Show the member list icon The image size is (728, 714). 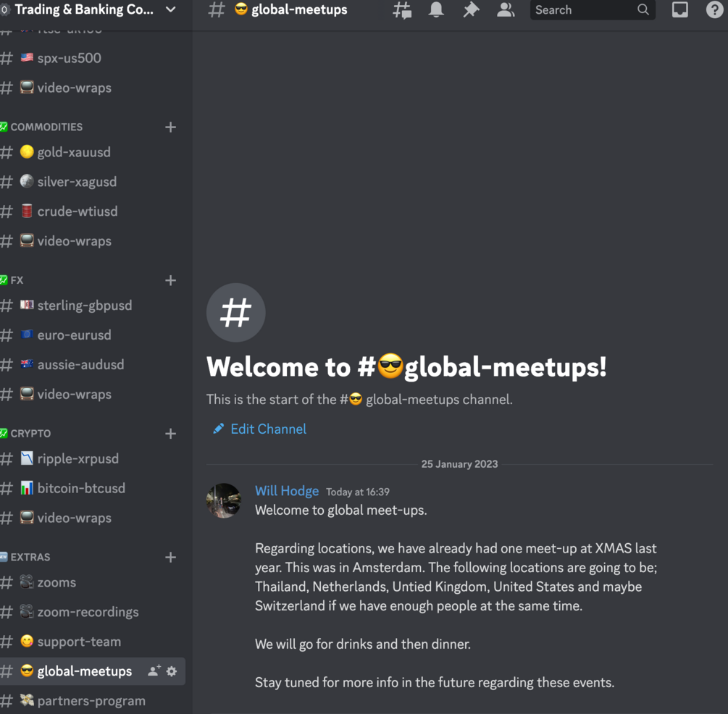(x=506, y=10)
